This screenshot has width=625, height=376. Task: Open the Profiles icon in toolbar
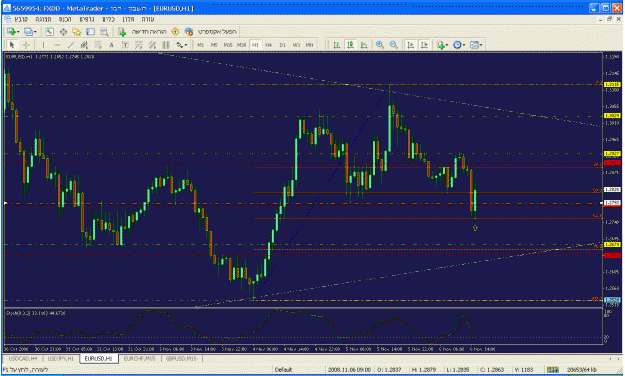[28, 31]
